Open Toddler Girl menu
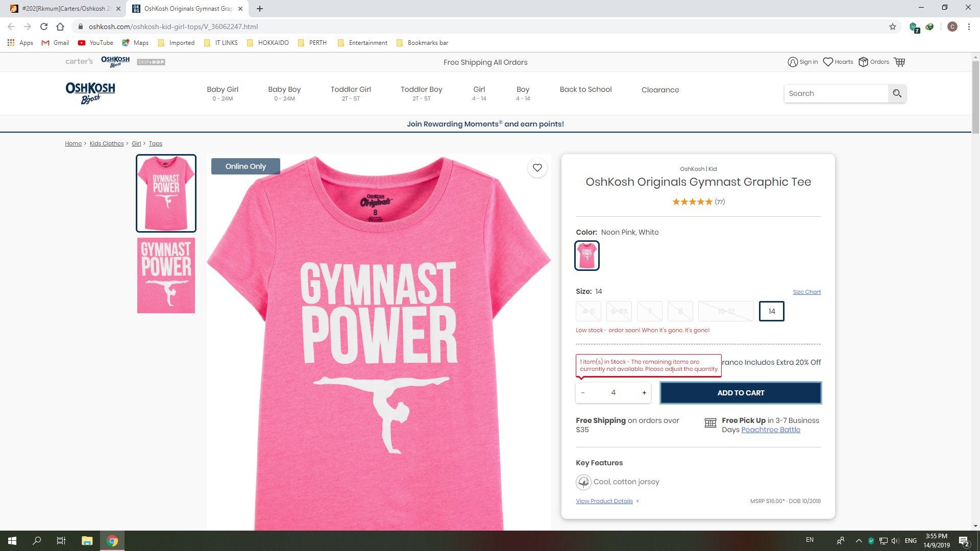The height and width of the screenshot is (551, 980). [351, 93]
